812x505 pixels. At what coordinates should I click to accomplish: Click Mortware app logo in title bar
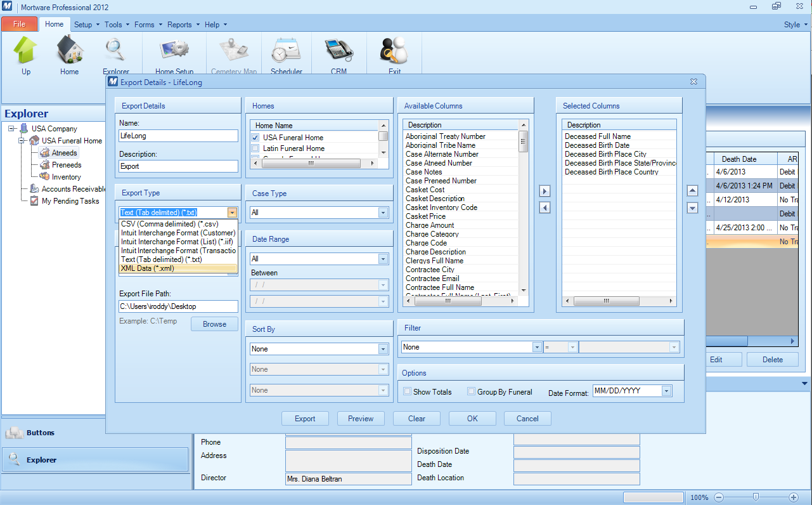(7, 7)
